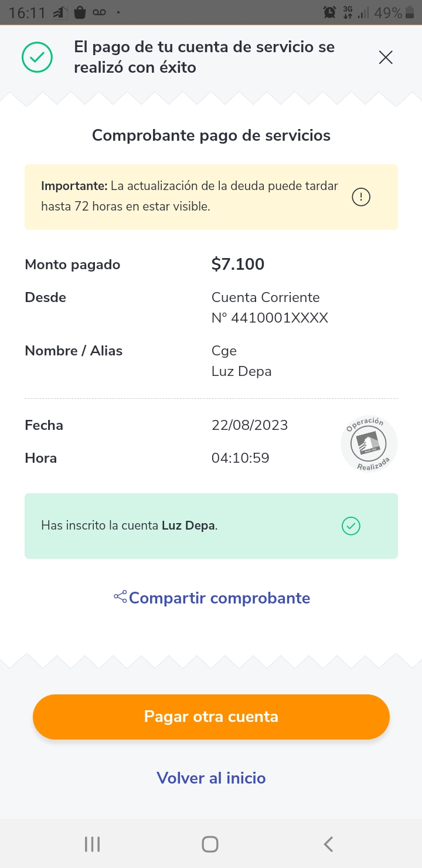The height and width of the screenshot is (868, 422).
Task: Tap the account number N° 4410001XXXX
Action: click(270, 318)
